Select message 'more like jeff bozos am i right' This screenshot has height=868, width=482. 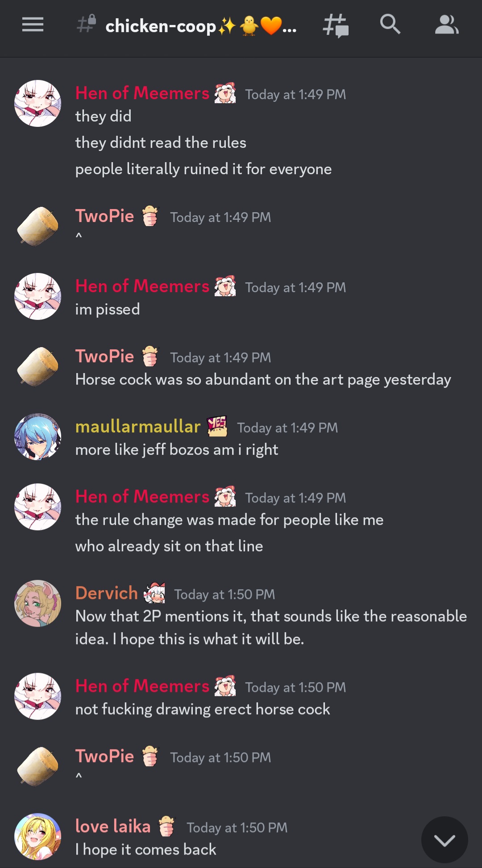pyautogui.click(x=177, y=450)
